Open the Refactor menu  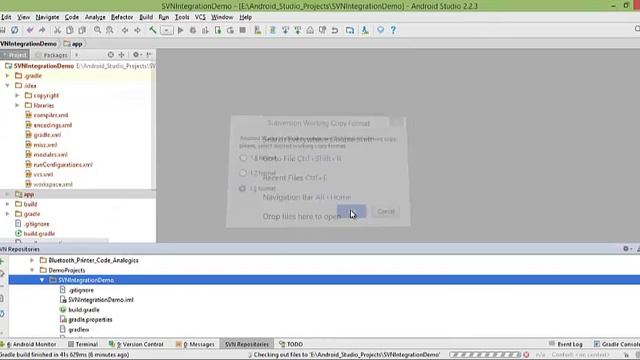[122, 17]
